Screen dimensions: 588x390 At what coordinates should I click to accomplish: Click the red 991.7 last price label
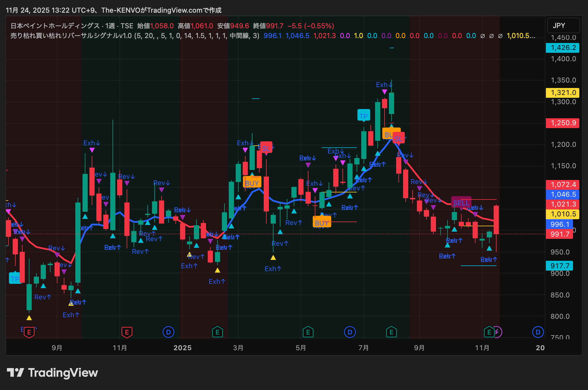tap(559, 234)
